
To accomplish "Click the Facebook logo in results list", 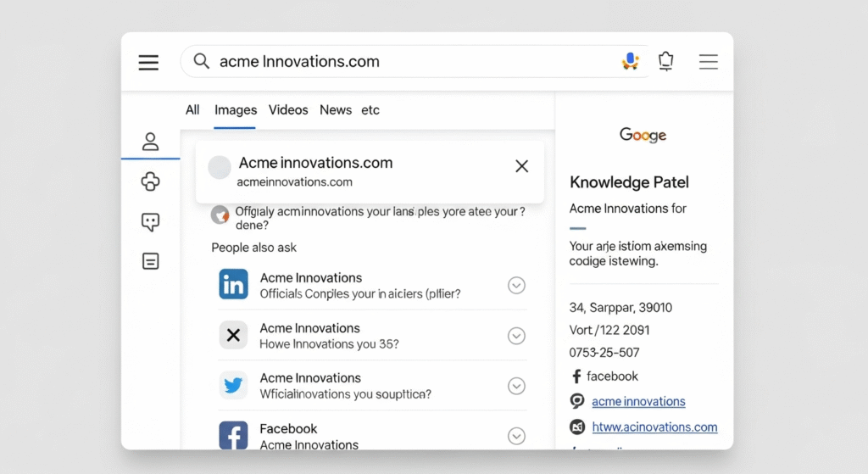I will point(233,436).
